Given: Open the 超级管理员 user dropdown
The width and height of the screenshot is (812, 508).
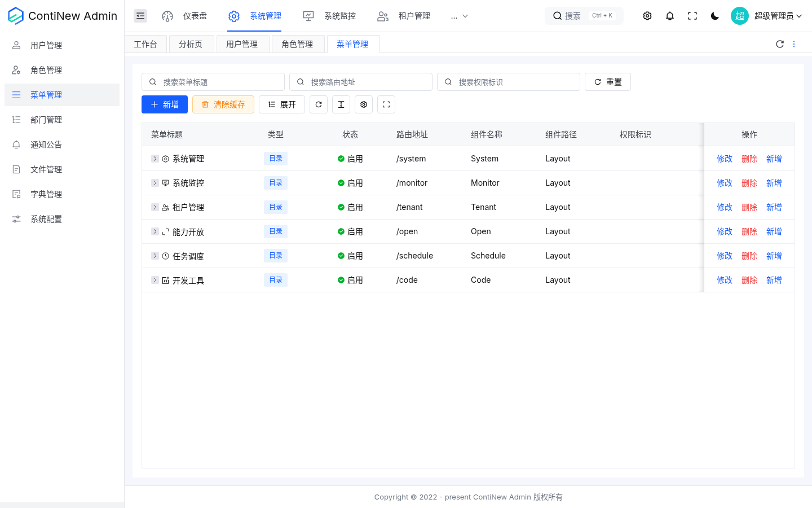Looking at the screenshot, I should [778, 16].
